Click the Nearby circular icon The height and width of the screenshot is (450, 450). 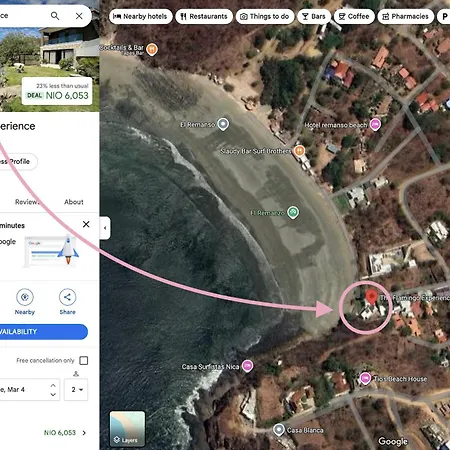pyautogui.click(x=25, y=297)
